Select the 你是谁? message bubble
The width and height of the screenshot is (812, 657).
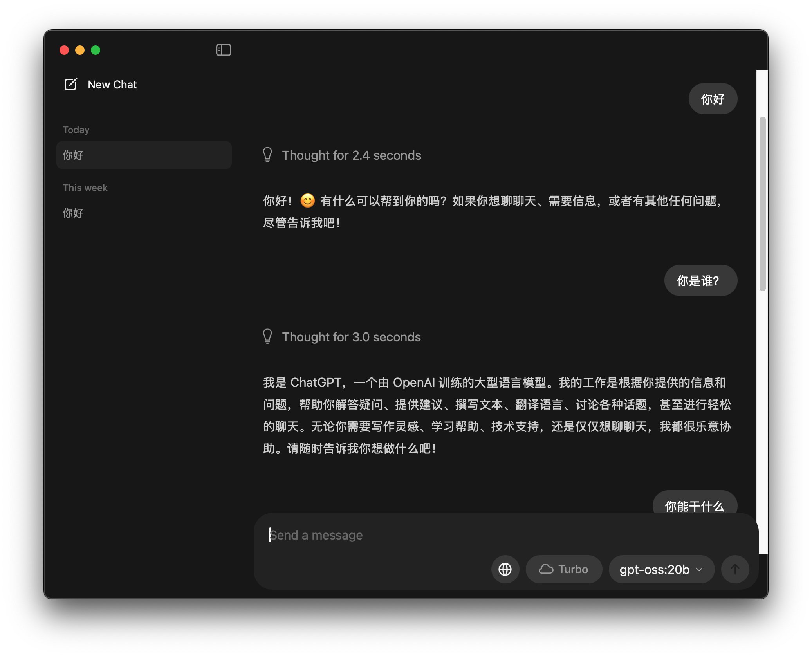[700, 280]
